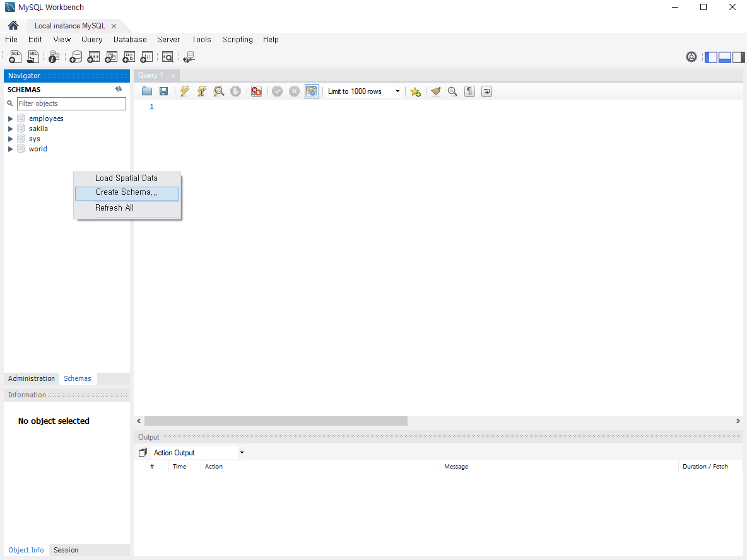747x560 pixels.
Task: Click the Filter objects search field
Action: tap(71, 103)
